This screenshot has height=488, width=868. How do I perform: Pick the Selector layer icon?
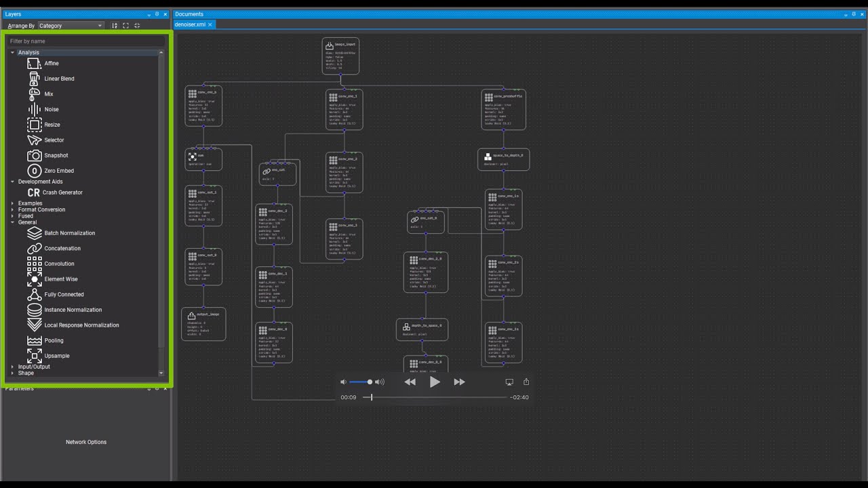34,140
